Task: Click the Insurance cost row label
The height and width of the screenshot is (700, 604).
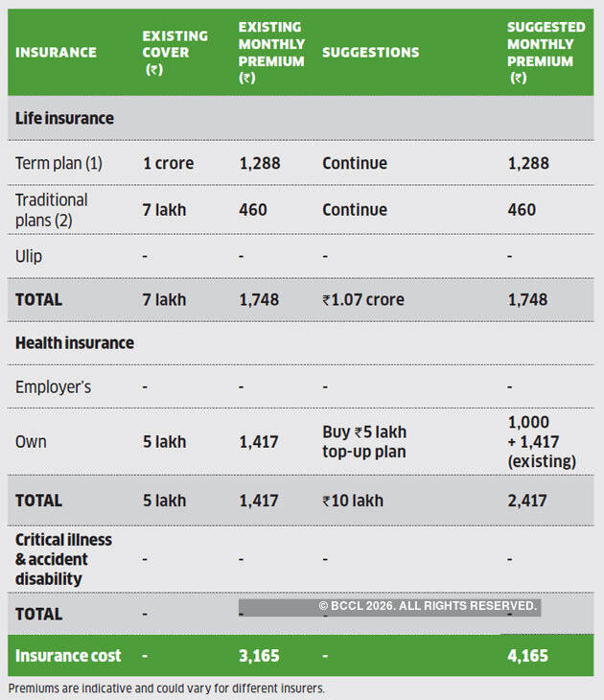Action: [x=68, y=656]
